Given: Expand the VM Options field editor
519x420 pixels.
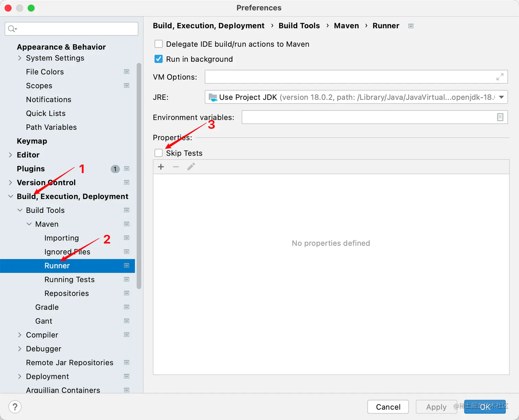Looking at the screenshot, I should [500, 77].
